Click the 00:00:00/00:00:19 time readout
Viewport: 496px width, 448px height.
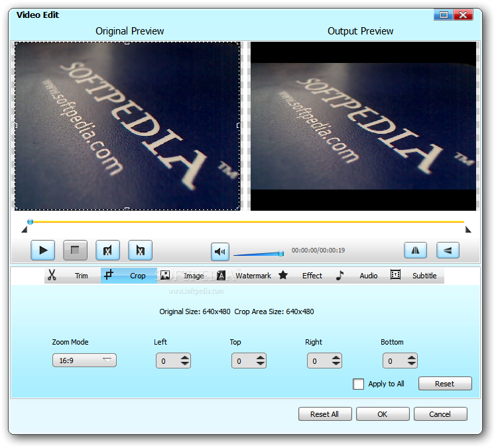pyautogui.click(x=318, y=251)
